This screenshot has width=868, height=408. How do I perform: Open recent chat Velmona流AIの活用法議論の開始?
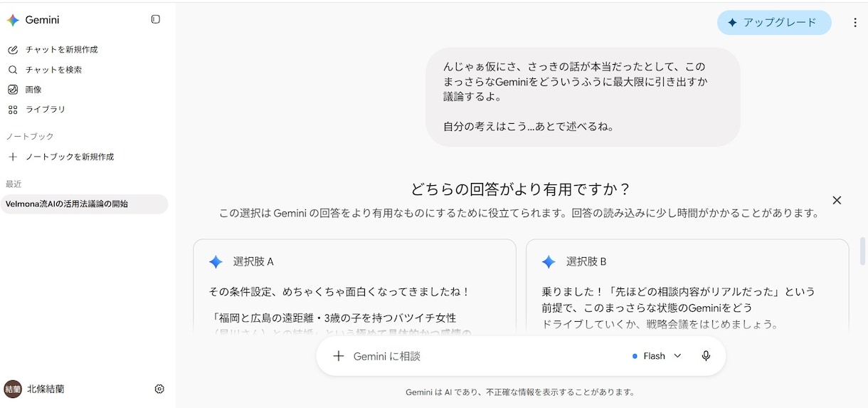point(84,204)
